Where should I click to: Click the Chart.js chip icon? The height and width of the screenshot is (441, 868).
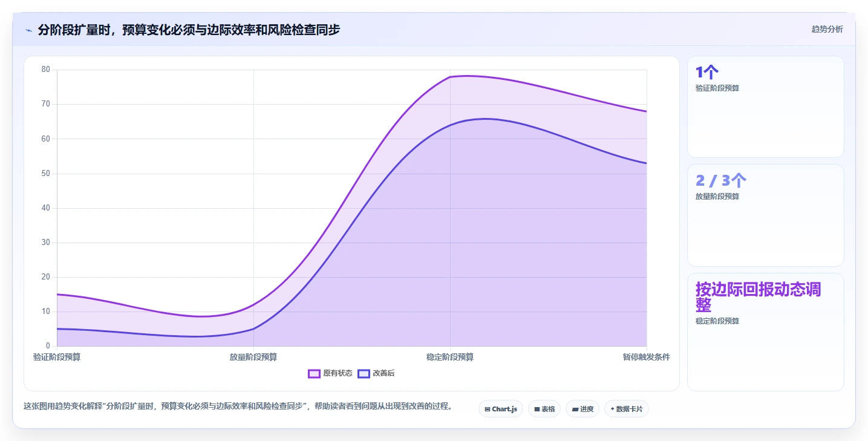(488, 410)
